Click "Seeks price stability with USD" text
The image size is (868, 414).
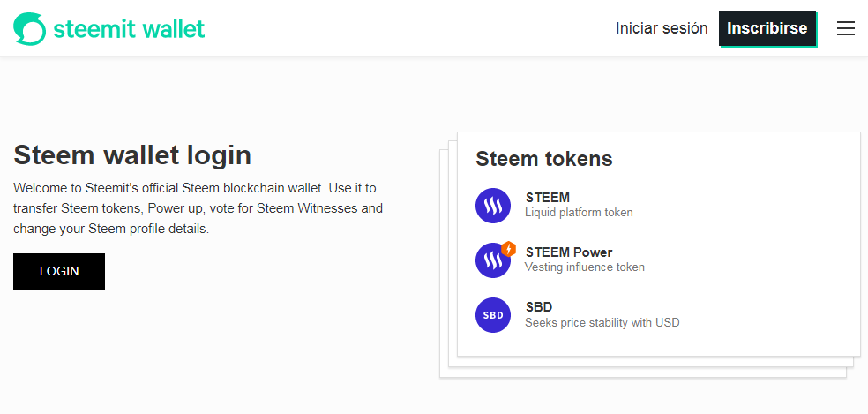[x=602, y=322]
